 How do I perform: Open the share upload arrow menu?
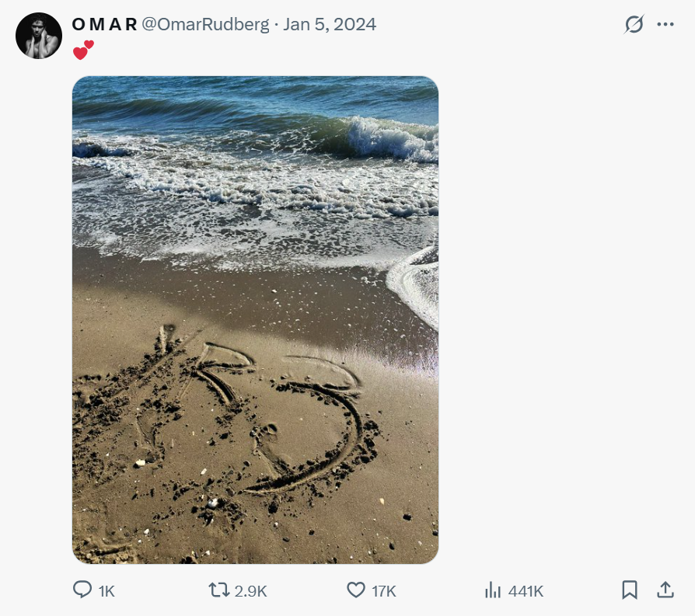pyautogui.click(x=665, y=590)
